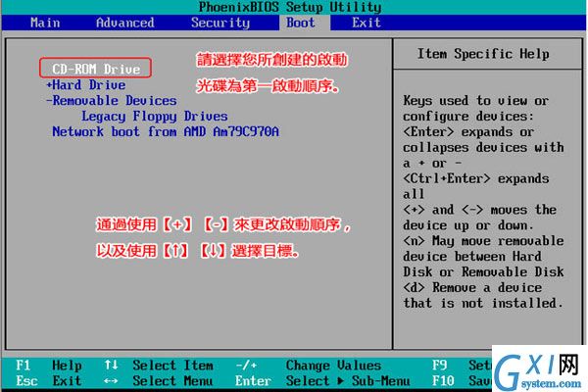Select the Boot tab
The image size is (588, 392).
tap(301, 23)
